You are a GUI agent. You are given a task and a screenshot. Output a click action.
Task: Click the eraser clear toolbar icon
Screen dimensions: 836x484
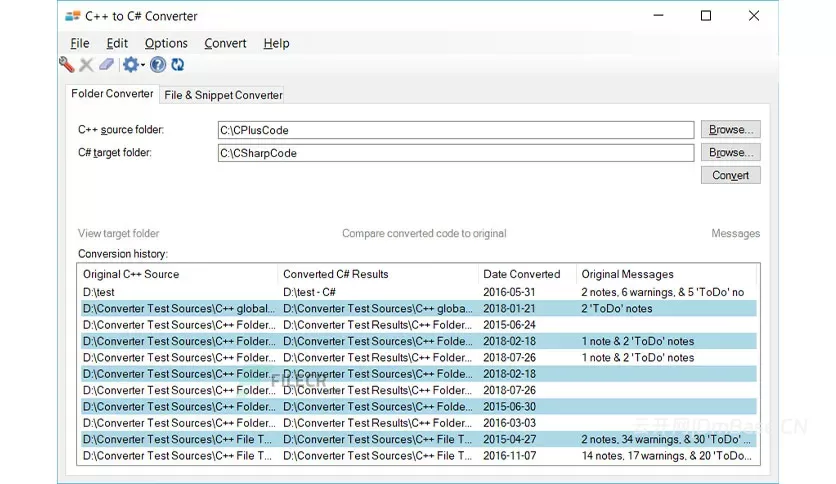106,64
